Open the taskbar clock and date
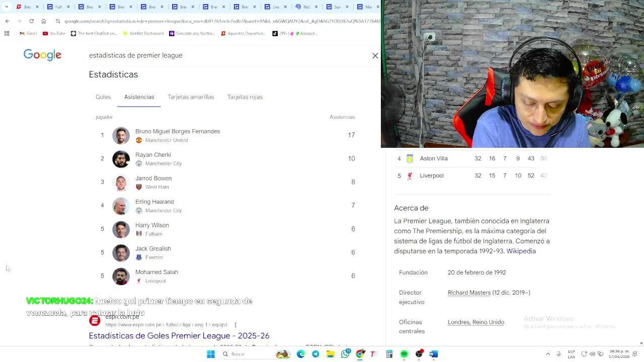The height and width of the screenshot is (362, 644). pos(619,354)
